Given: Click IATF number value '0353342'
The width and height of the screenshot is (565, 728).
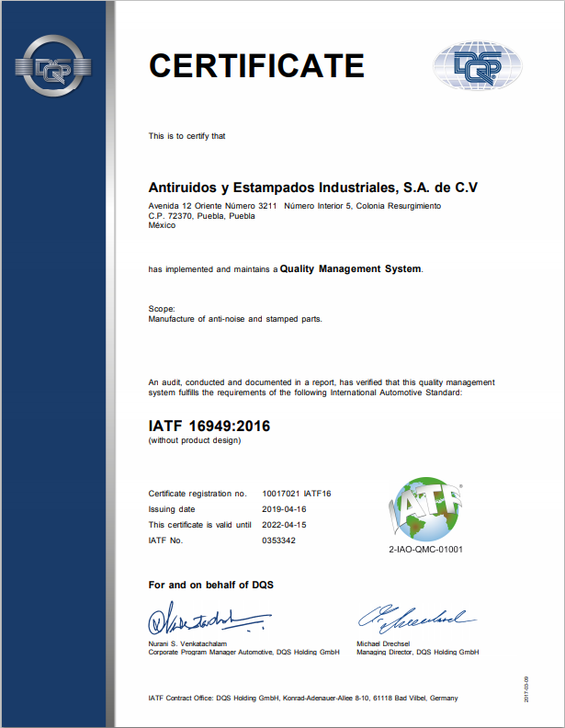Looking at the screenshot, I should (278, 540).
